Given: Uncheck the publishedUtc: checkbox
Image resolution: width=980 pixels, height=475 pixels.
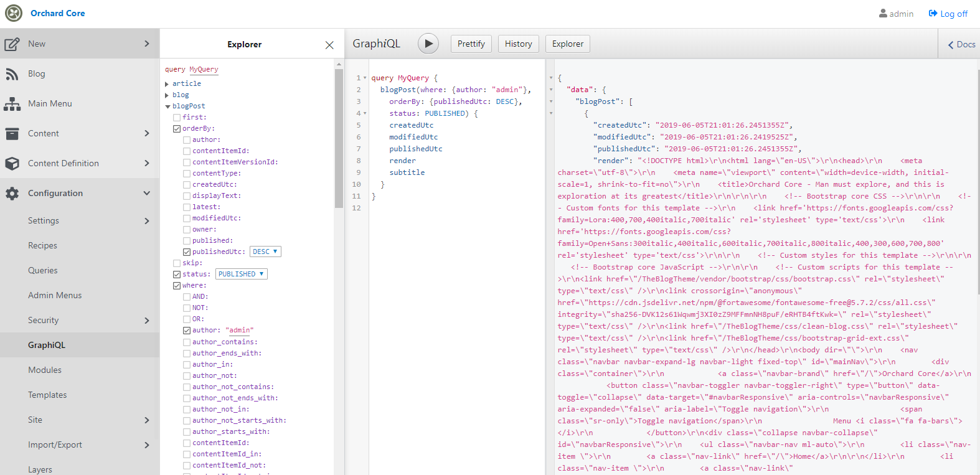Looking at the screenshot, I should (x=187, y=252).
